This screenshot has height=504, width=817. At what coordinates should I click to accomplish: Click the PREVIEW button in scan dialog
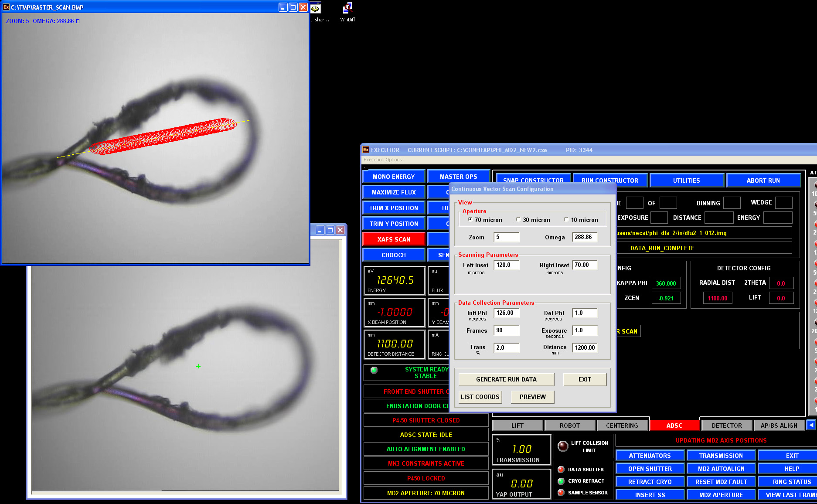pyautogui.click(x=532, y=397)
